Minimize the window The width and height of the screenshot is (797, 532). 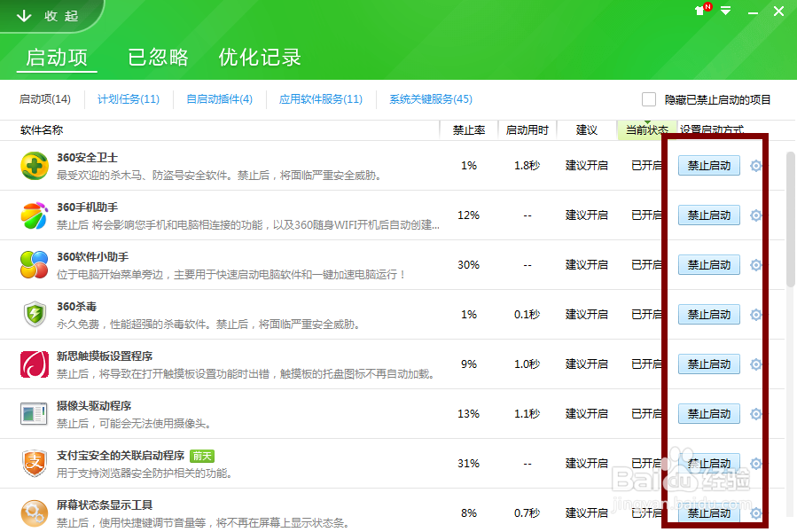pos(753,12)
